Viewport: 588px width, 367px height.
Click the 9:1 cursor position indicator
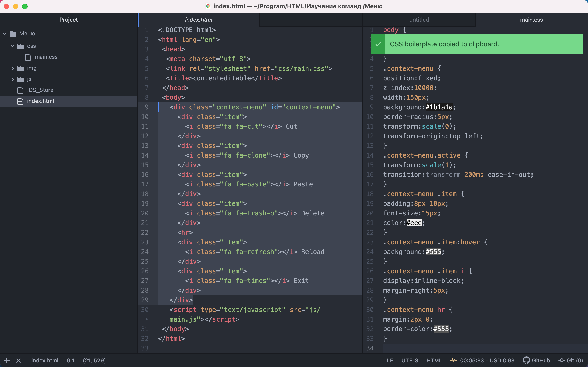click(70, 360)
